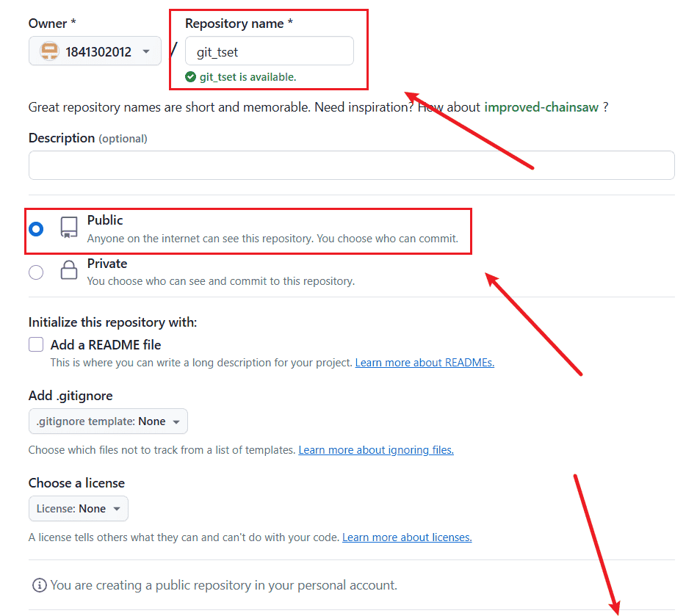Open Learn more about READMEs link
The height and width of the screenshot is (616, 697).
425,363
